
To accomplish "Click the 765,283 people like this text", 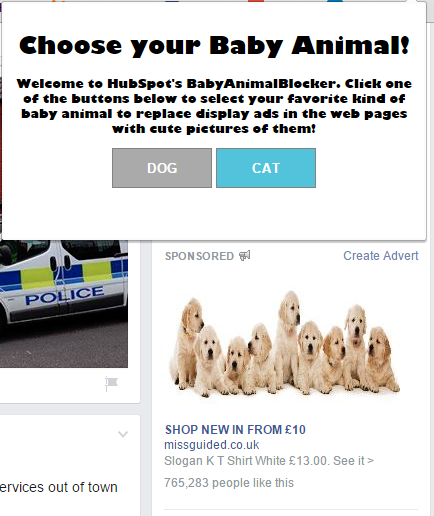I will coord(229,483).
